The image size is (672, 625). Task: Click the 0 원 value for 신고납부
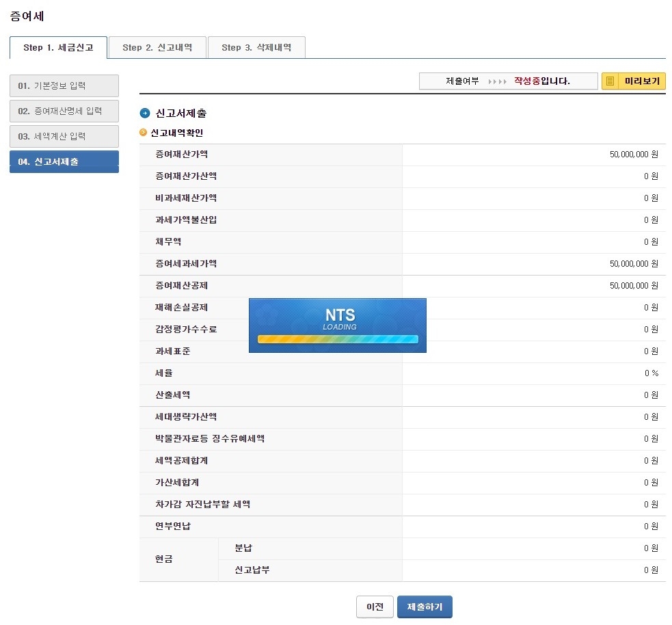tap(651, 570)
